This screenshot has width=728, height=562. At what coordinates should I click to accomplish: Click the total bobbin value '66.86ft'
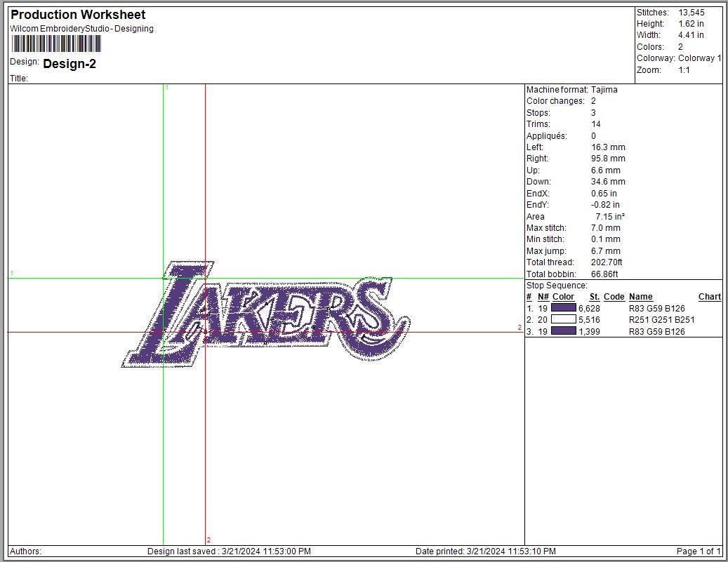604,274
